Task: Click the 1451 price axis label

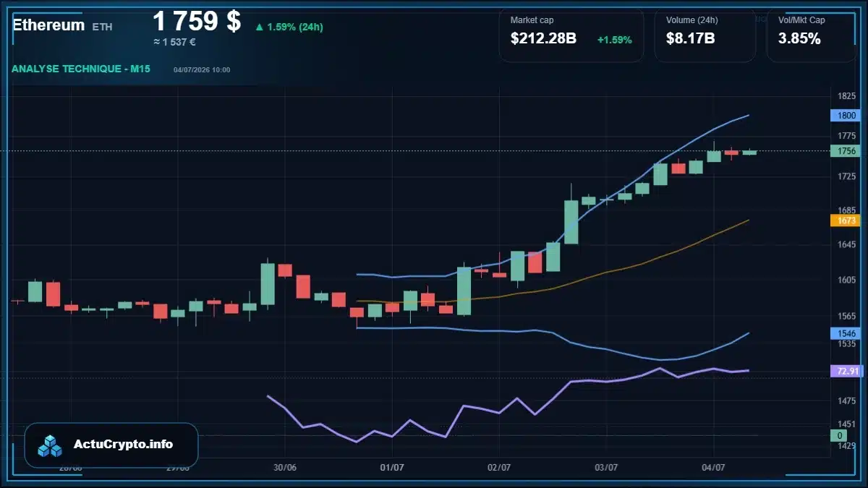Action: pos(846,424)
